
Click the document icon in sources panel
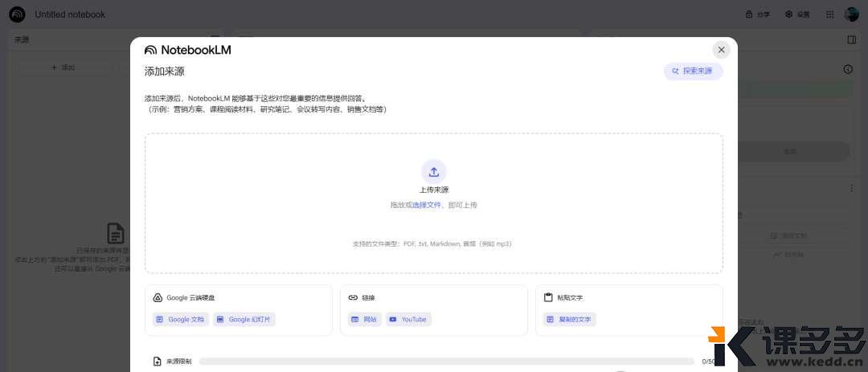115,233
